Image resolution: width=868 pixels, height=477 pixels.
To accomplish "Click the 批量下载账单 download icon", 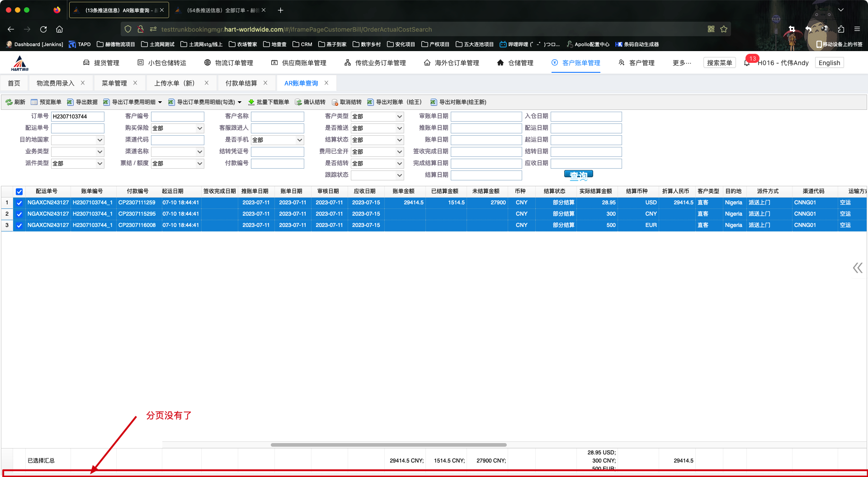I will click(x=251, y=102).
